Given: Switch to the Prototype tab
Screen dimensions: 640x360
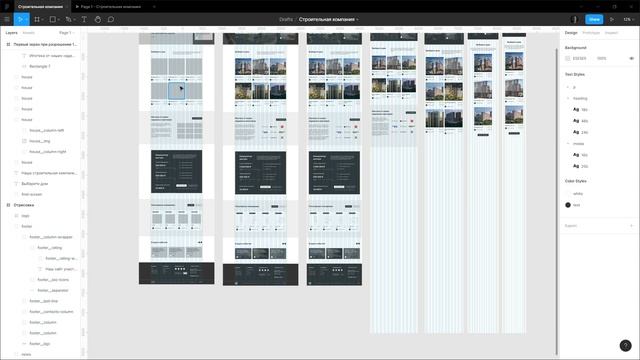Looking at the screenshot, I should [x=591, y=33].
